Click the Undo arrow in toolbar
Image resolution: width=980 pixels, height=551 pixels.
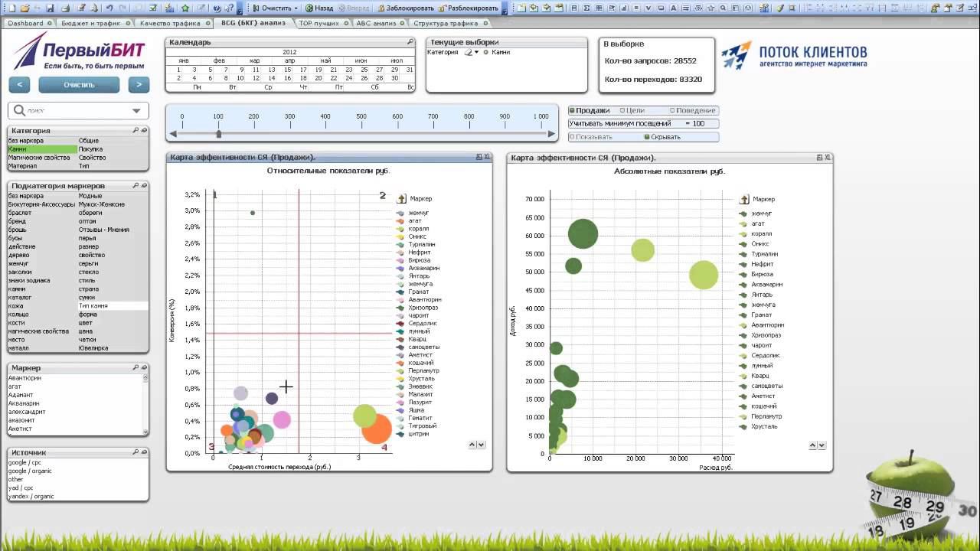(109, 8)
